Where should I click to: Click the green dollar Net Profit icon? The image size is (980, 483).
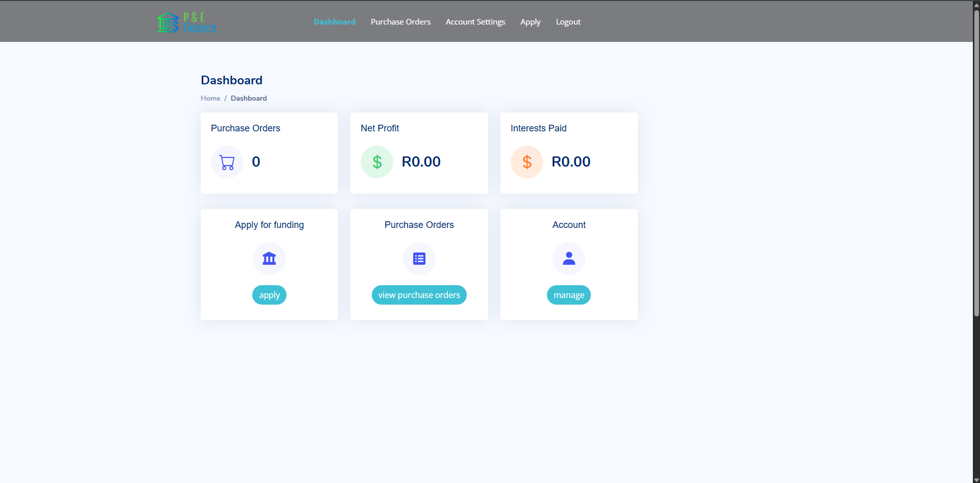coord(377,162)
